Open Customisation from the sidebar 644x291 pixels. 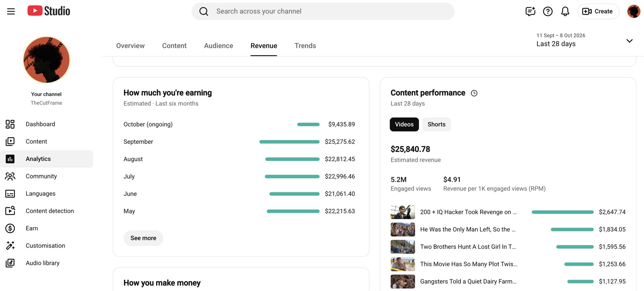click(47, 246)
